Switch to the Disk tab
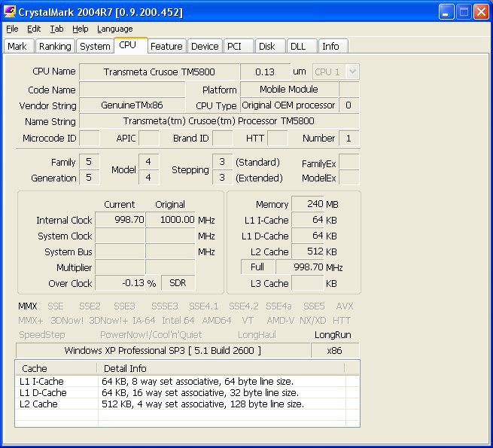Viewport: 493px width, 448px height. [x=269, y=46]
